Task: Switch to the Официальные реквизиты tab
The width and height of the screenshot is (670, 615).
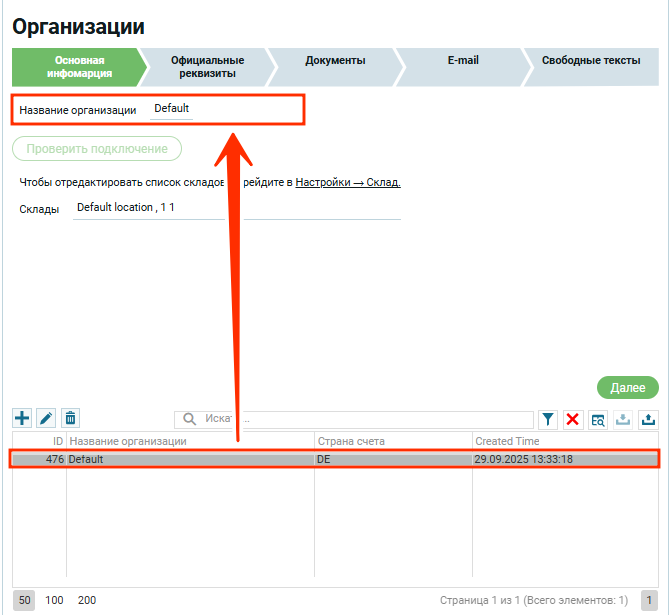Action: pyautogui.click(x=207, y=67)
